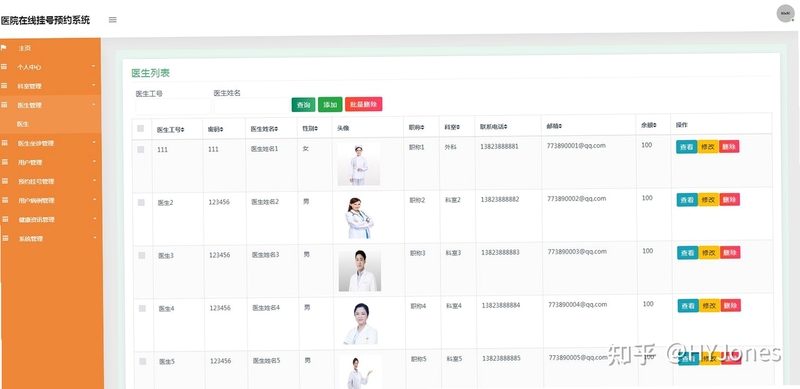Expand the 个人中心 menu arrow

click(x=93, y=66)
